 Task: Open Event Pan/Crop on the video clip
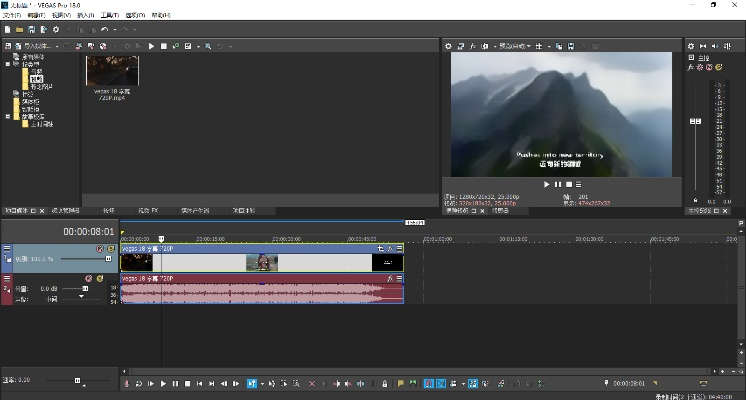pos(380,249)
